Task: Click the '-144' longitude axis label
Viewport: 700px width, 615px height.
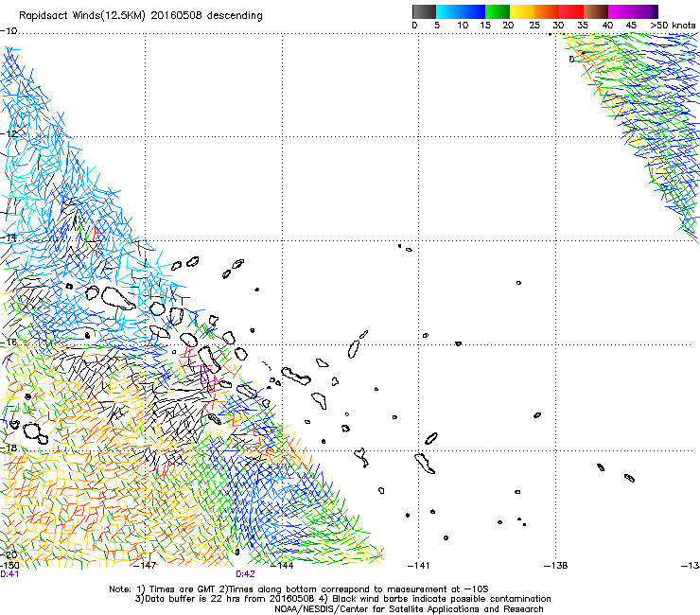Action: [282, 566]
